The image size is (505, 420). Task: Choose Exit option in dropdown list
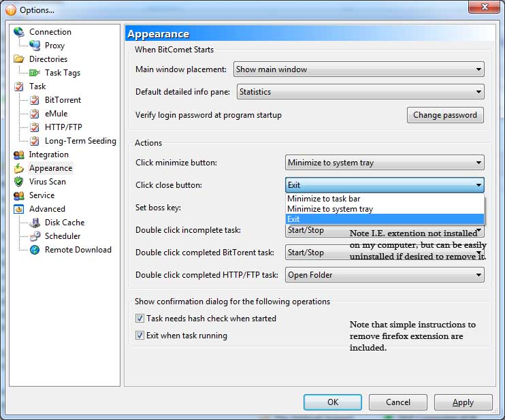coord(385,219)
